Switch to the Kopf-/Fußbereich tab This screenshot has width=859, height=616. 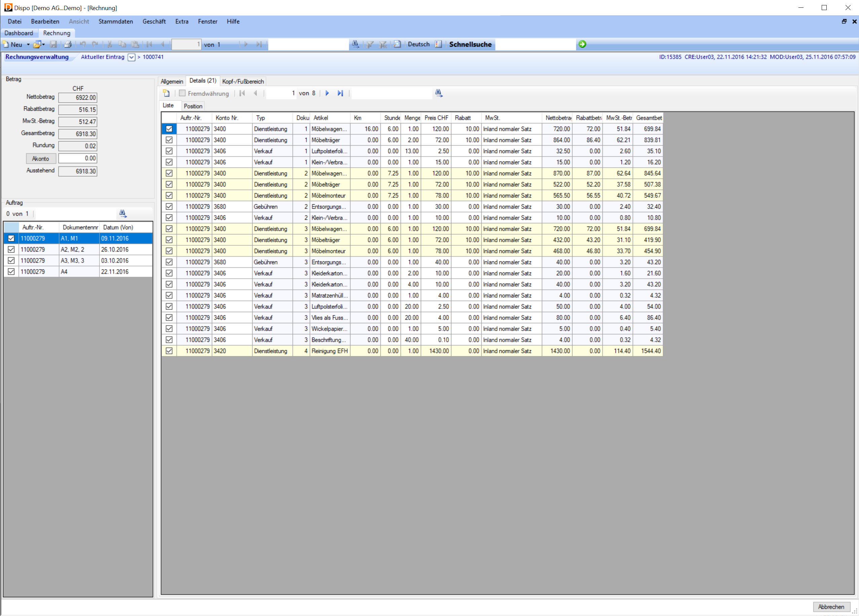point(243,81)
